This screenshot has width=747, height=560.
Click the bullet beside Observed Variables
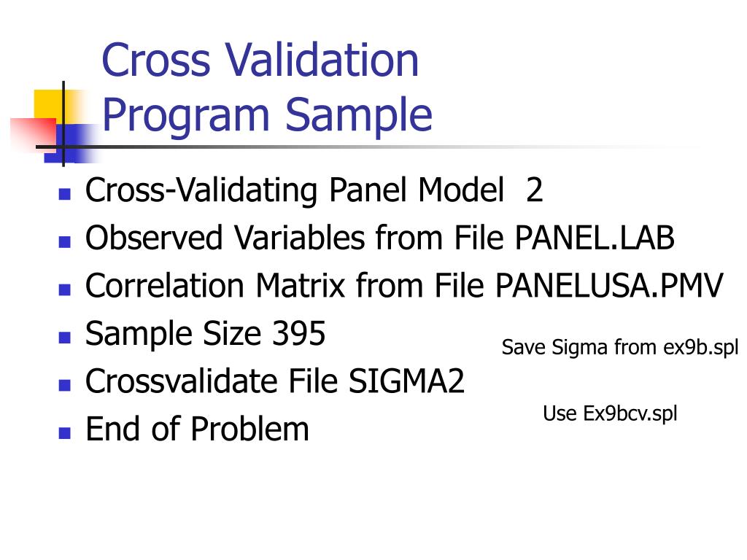click(64, 242)
